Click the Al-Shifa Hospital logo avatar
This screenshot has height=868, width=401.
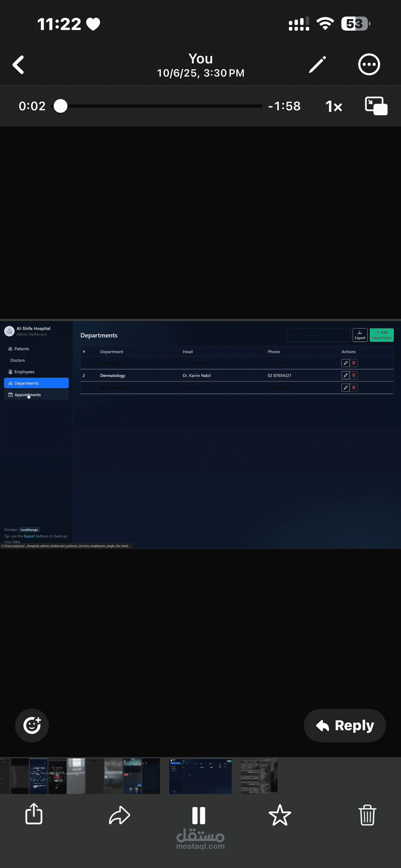9,331
